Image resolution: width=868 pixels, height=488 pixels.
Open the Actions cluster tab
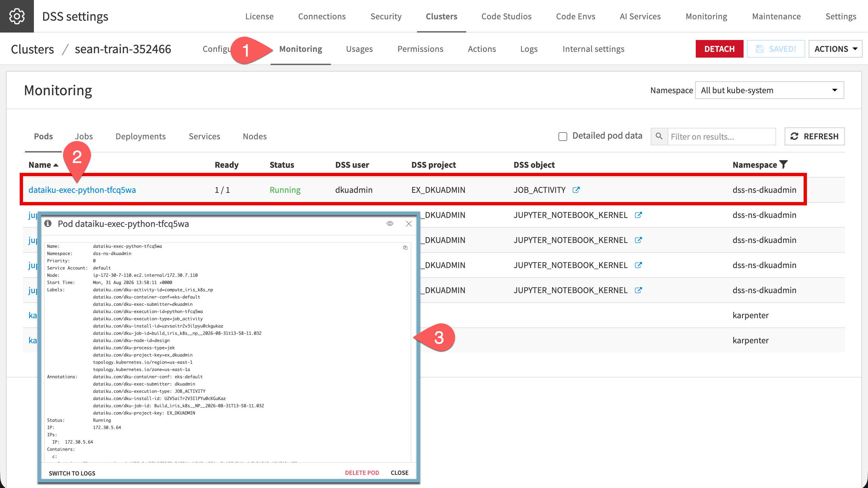coord(482,49)
